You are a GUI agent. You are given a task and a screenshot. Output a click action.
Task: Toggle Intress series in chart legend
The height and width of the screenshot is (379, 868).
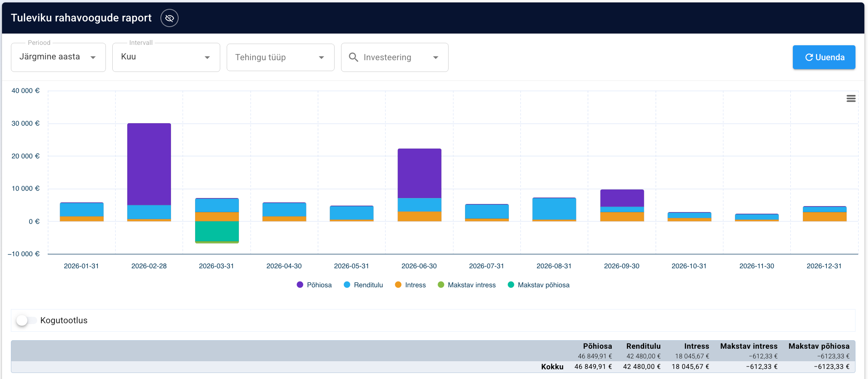pyautogui.click(x=410, y=285)
